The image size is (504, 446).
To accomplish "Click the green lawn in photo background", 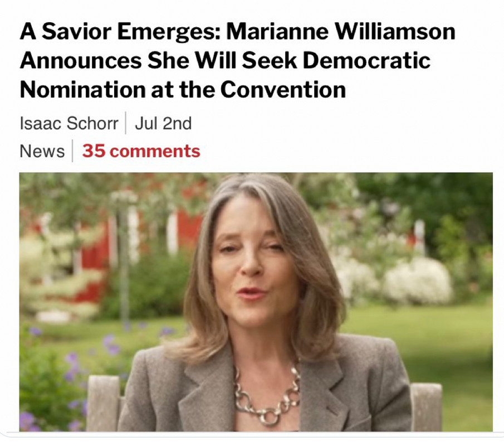I will click(x=450, y=338).
